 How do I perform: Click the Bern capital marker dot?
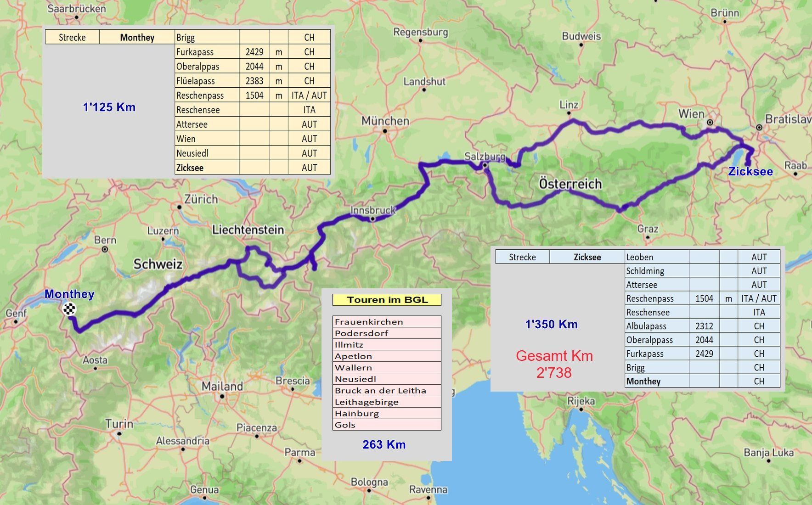point(105,249)
